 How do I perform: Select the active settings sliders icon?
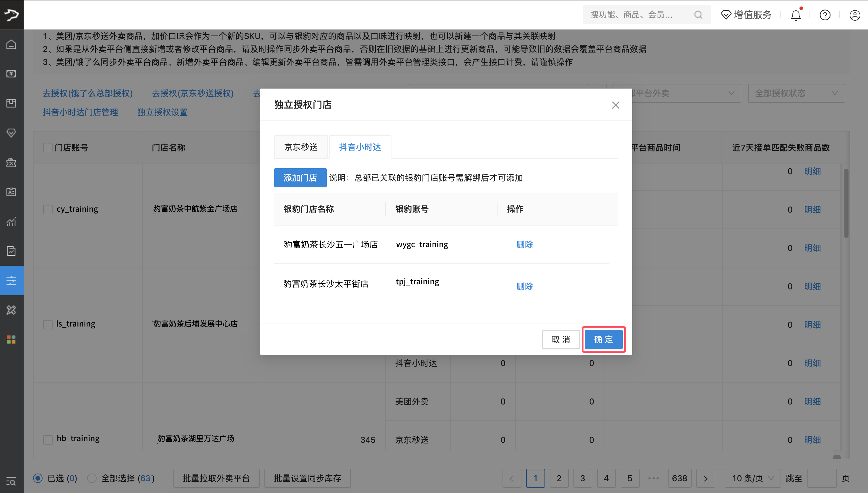pyautogui.click(x=12, y=280)
